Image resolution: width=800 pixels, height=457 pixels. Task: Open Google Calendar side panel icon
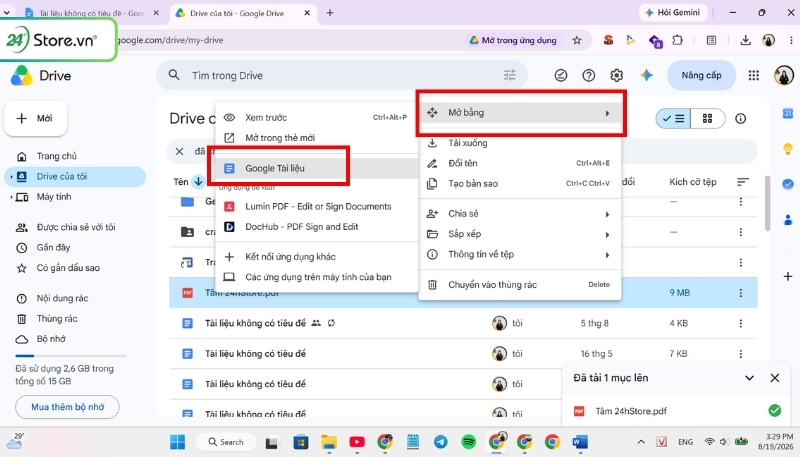(x=788, y=113)
